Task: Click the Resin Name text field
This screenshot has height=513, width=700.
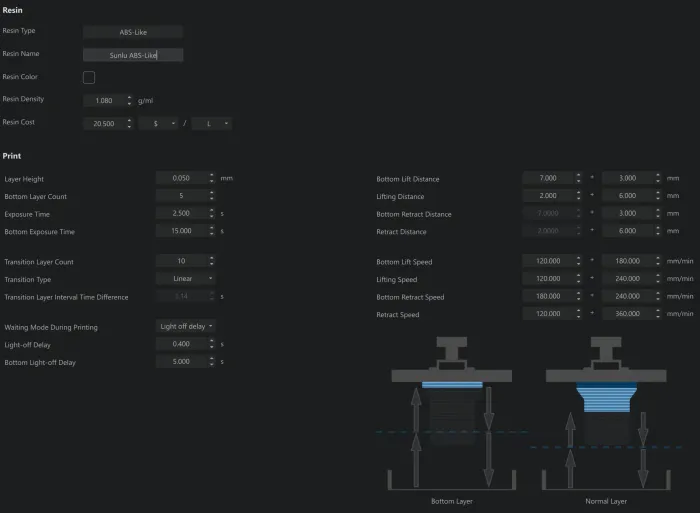Action: [133, 55]
